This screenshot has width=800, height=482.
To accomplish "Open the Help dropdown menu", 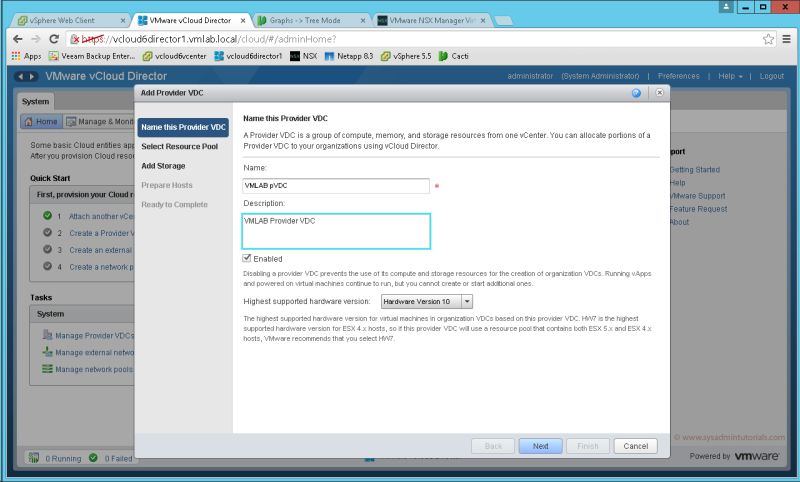I will coord(730,76).
